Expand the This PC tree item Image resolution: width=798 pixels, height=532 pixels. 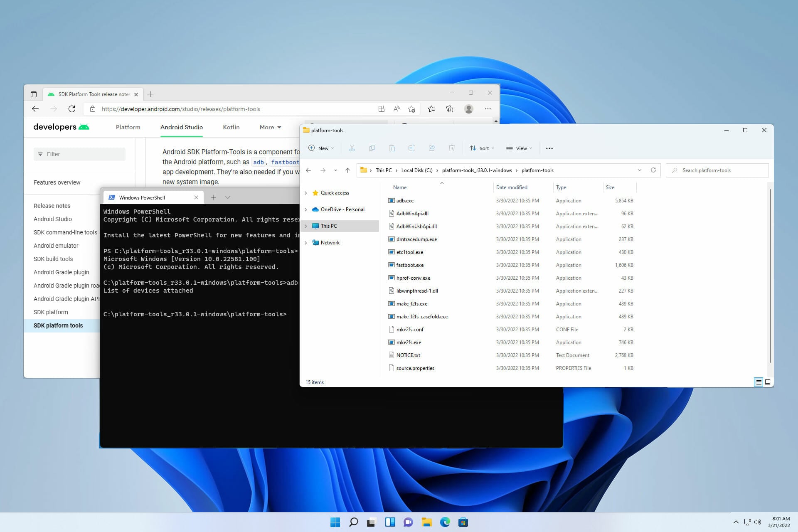point(306,226)
